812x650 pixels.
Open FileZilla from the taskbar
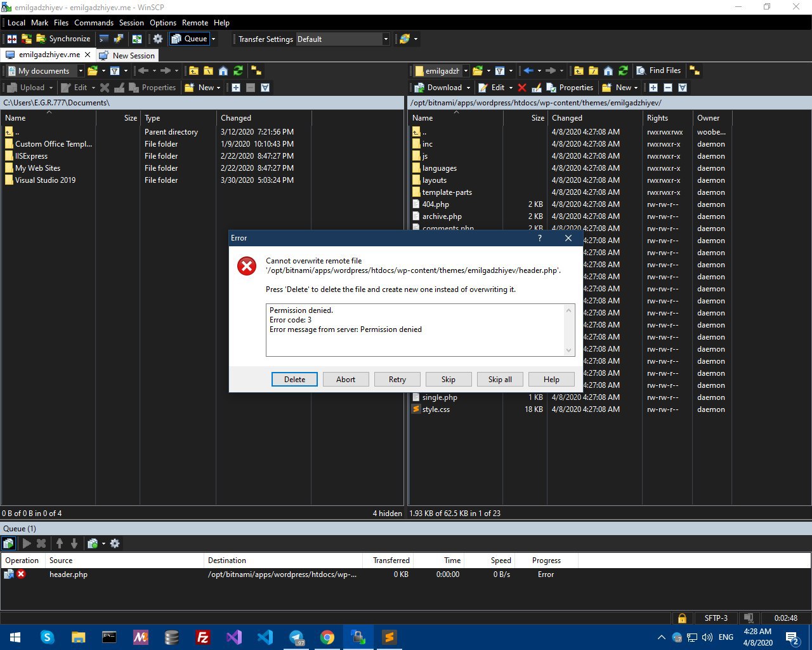tap(202, 637)
